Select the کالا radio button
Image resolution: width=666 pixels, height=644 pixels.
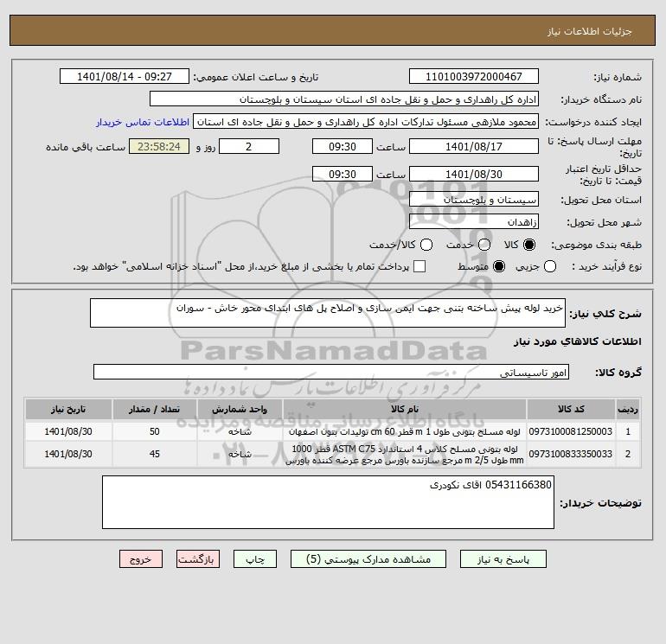pos(529,245)
